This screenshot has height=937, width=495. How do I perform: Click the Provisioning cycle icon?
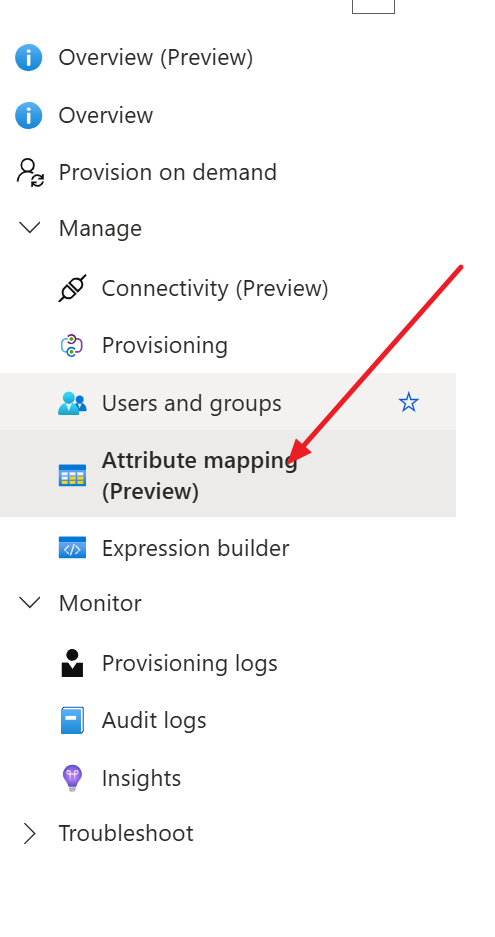(72, 345)
